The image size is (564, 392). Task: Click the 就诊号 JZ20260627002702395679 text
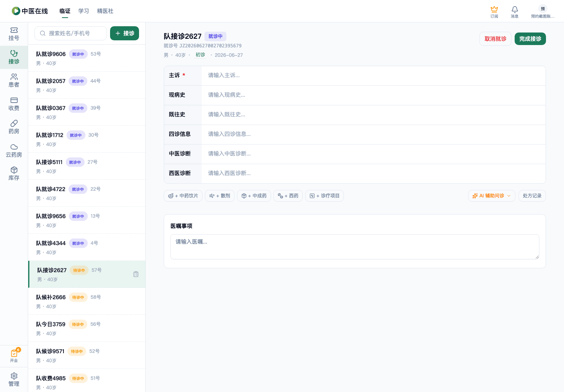202,46
